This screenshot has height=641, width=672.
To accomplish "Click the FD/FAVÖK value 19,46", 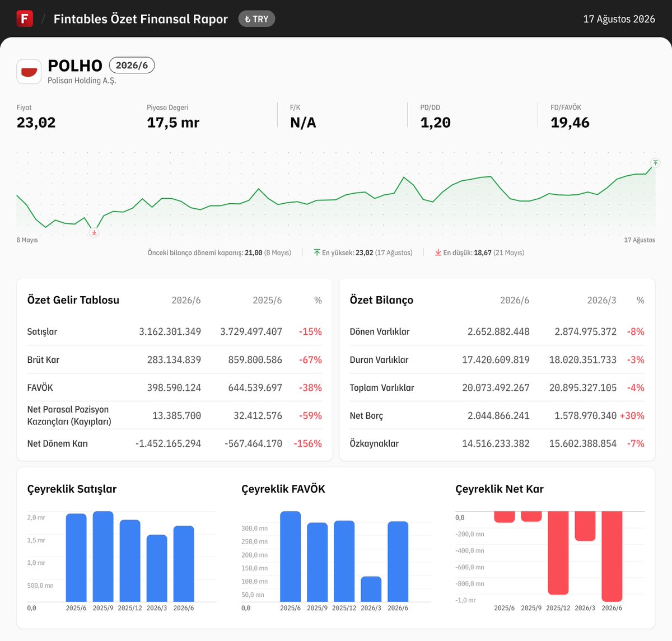I will click(x=570, y=123).
